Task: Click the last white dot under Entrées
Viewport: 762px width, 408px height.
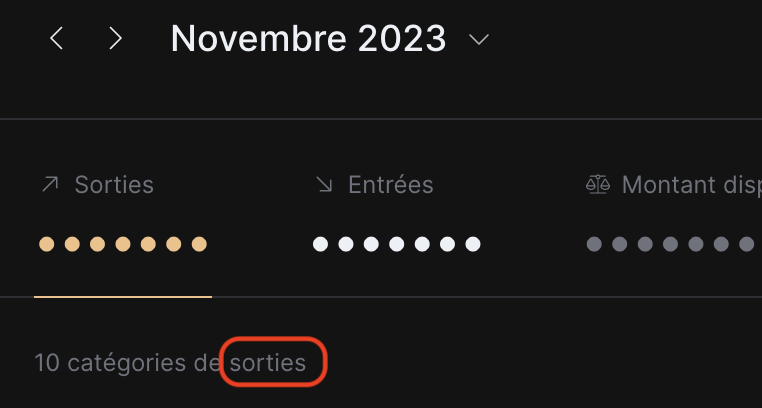Action: coord(473,244)
